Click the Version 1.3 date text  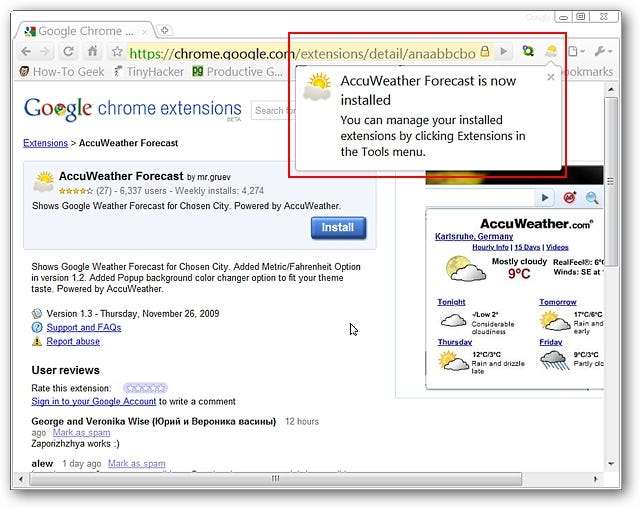pos(133,314)
